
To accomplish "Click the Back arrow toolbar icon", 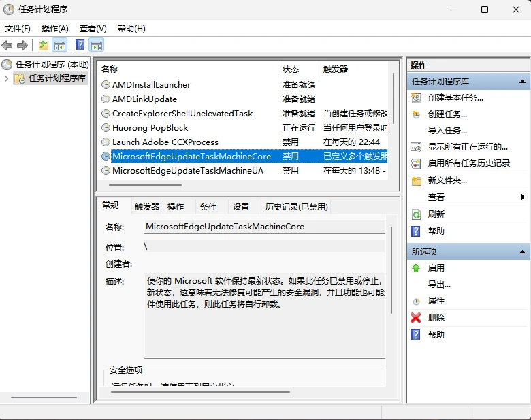I will coord(7,45).
